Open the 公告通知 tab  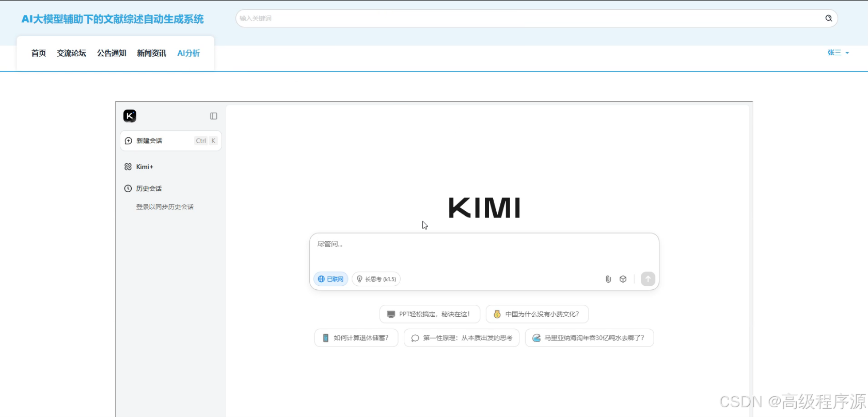pyautogui.click(x=112, y=53)
